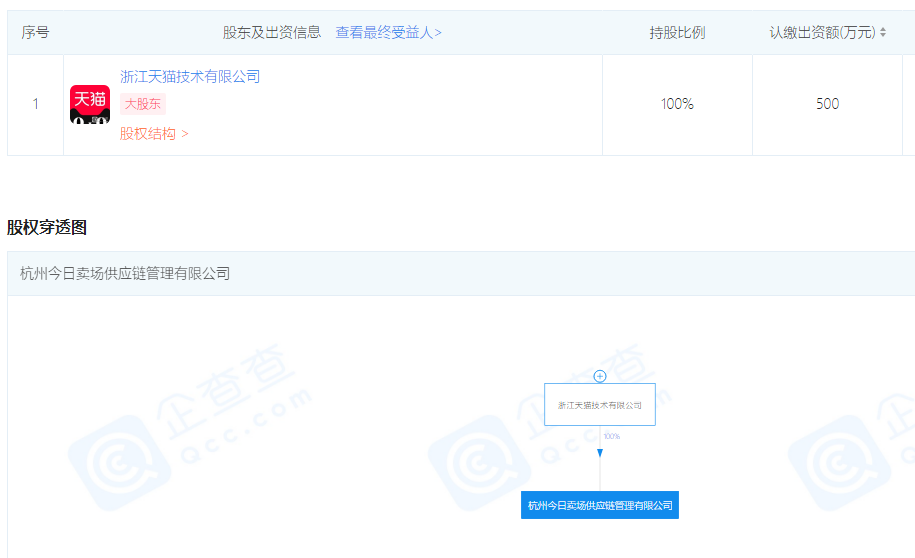Click the Tmall logo thumbnail
The image size is (915, 558).
pos(90,104)
